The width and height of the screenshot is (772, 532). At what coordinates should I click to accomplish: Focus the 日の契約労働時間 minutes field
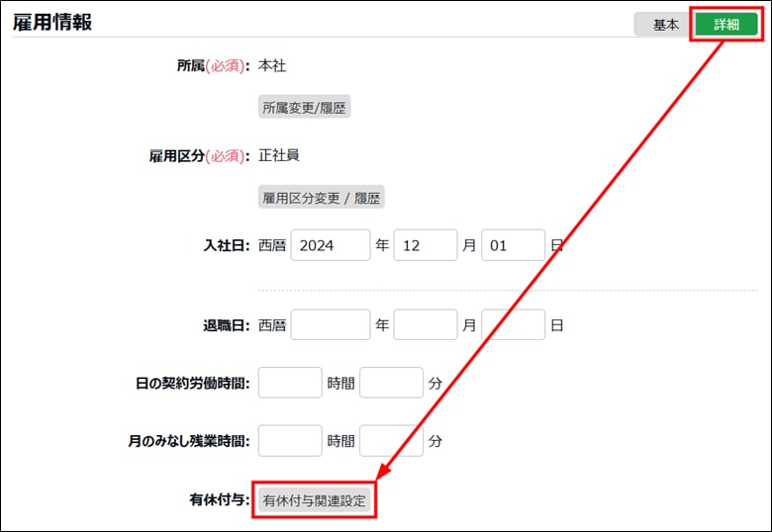392,382
